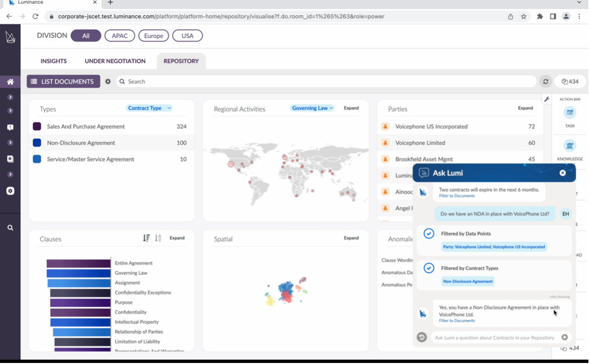The height and width of the screenshot is (364, 590).
Task: Click the sidebar magnifier search icon
Action: [10, 228]
